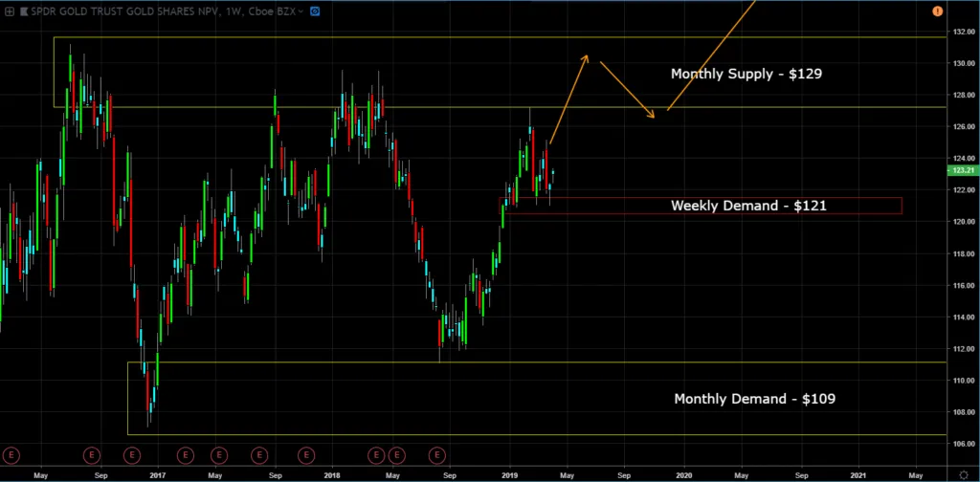Open the earnings E marker above May 2017
Image resolution: width=980 pixels, height=482 pixels.
click(x=219, y=456)
